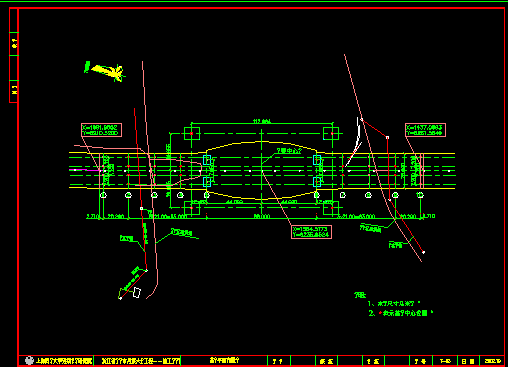This screenshot has height=367, width=508.
Task: Click the drawing title cell in the title block
Action: [x=224, y=361]
